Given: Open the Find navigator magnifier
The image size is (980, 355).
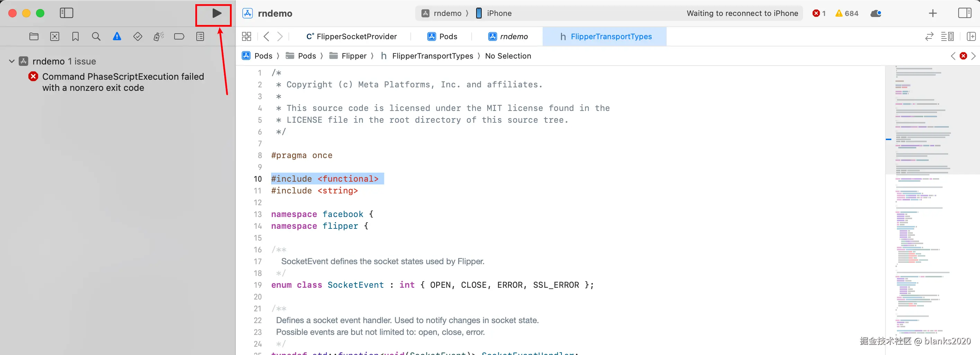Looking at the screenshot, I should tap(96, 36).
